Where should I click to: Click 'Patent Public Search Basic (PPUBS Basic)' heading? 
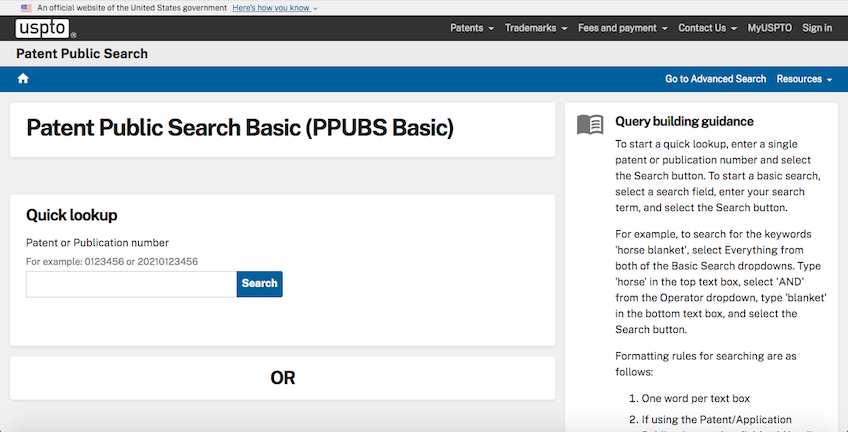(x=240, y=128)
